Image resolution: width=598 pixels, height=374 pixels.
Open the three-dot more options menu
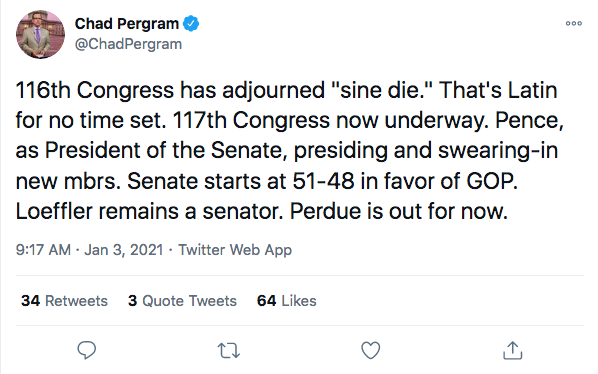click(x=574, y=24)
